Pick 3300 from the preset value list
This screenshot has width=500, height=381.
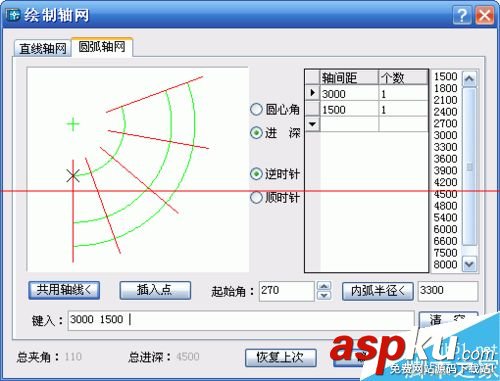click(445, 147)
